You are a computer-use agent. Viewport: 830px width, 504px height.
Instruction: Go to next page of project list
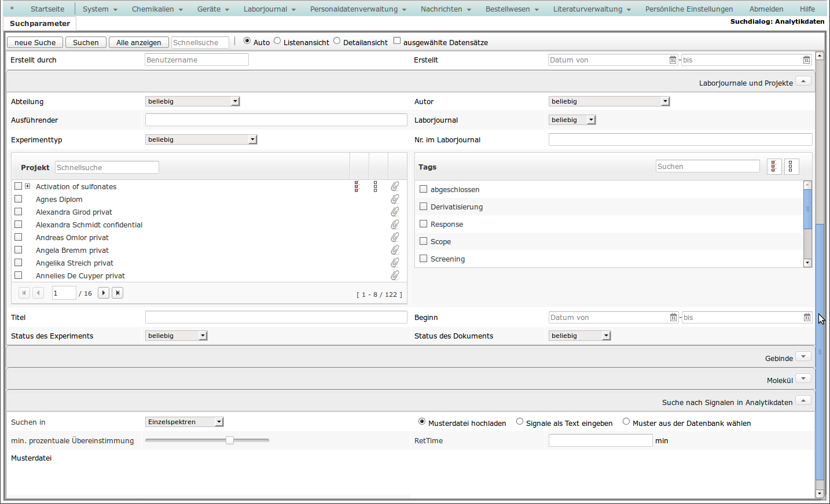[104, 293]
